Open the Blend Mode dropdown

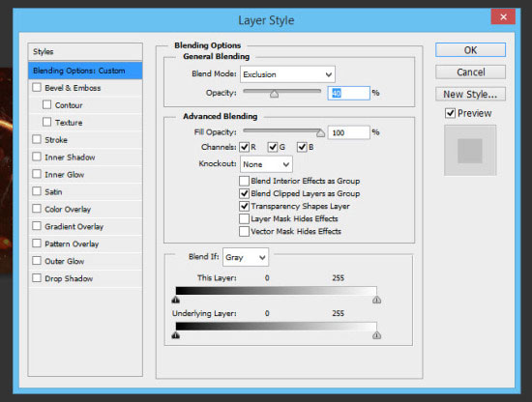coord(287,74)
